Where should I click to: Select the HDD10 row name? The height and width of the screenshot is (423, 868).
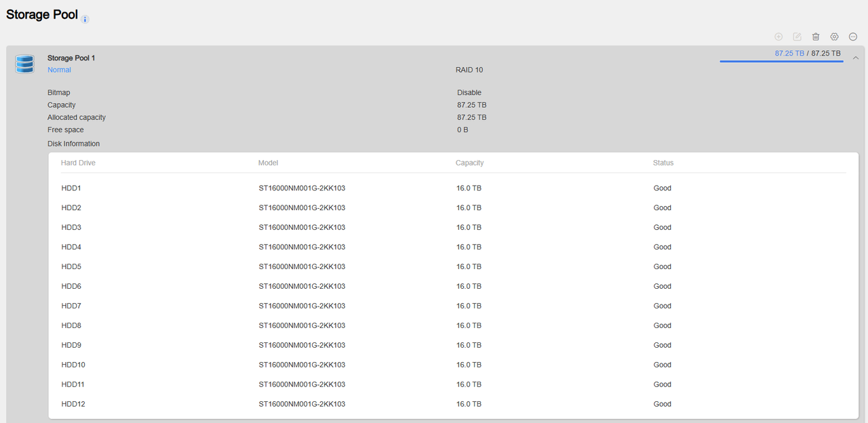[73, 365]
